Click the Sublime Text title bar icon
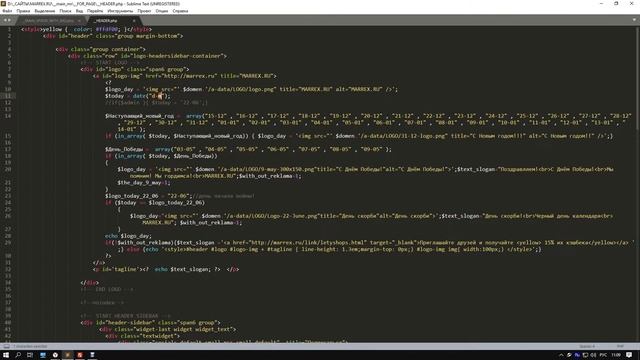 3,4
